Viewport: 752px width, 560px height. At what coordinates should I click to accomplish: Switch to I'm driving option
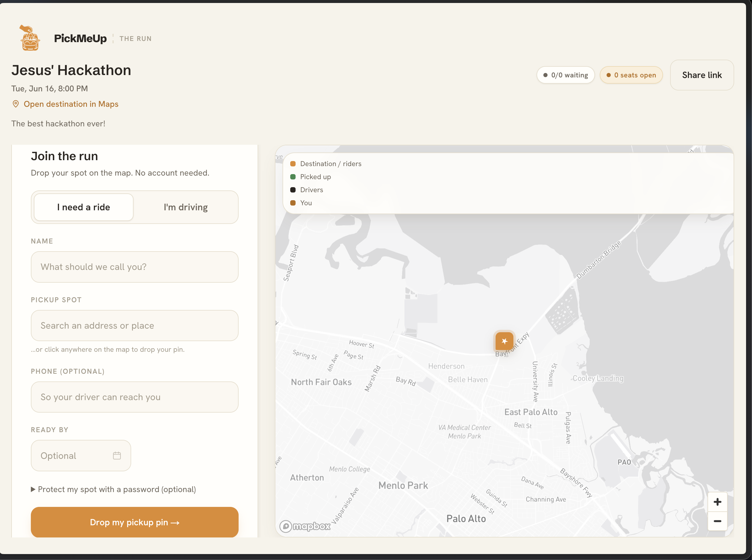(185, 207)
